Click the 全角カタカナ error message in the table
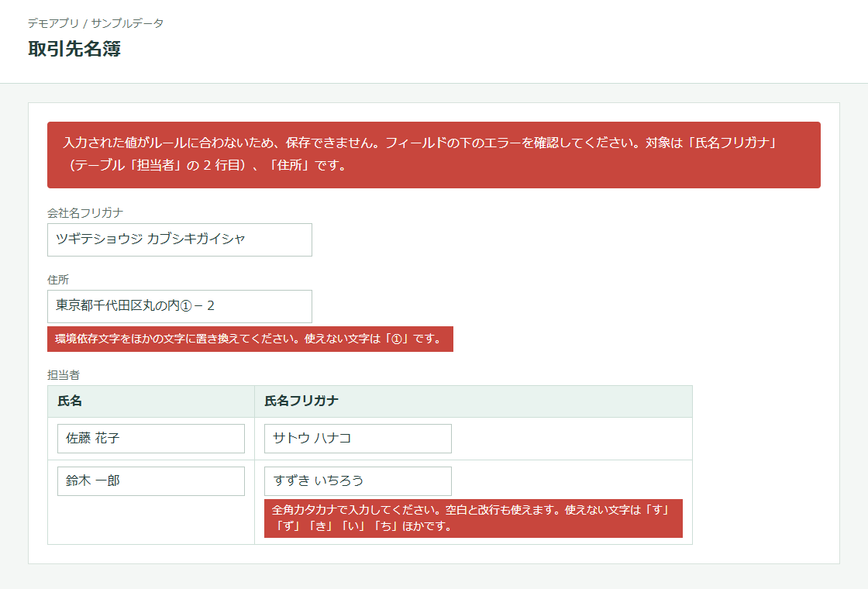The height and width of the screenshot is (589, 868). (474, 518)
